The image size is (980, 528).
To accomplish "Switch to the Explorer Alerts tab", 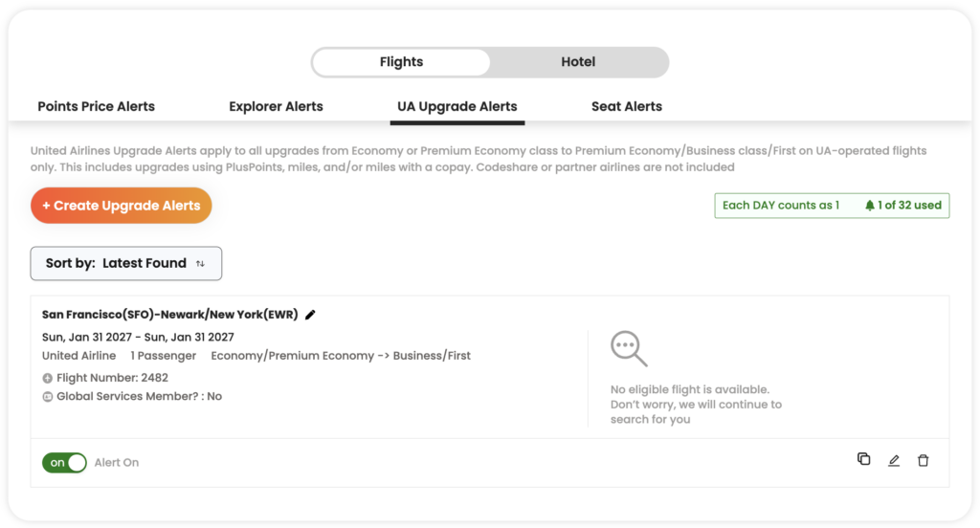I will click(x=276, y=106).
